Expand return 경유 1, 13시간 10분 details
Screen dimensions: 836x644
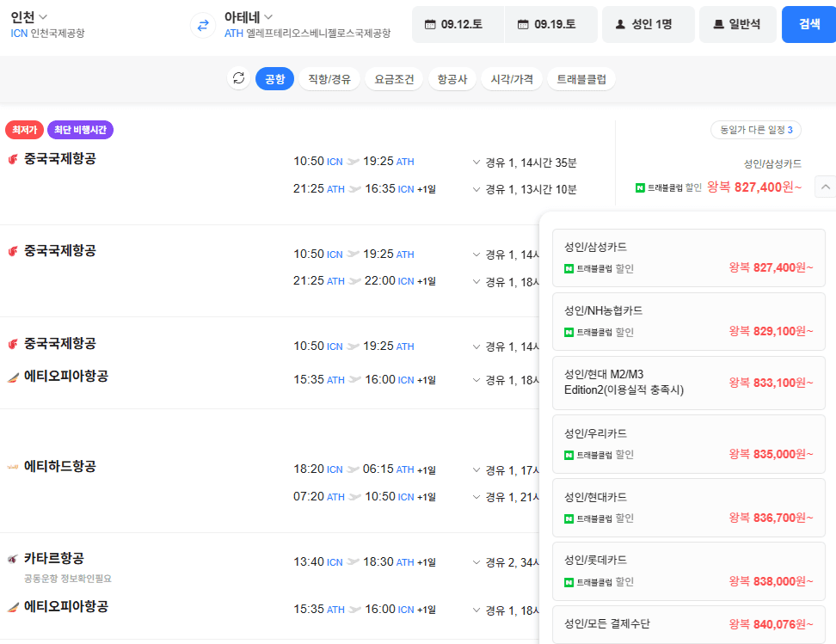(525, 189)
